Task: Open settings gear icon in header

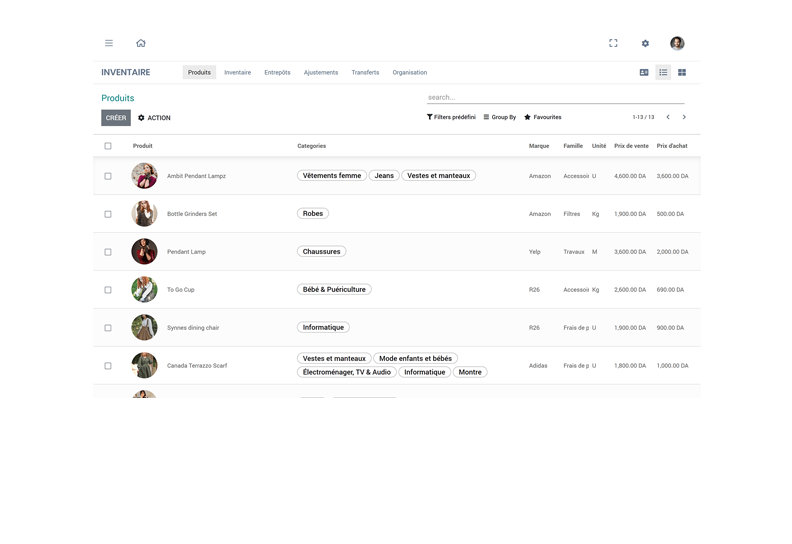Action: tap(645, 43)
